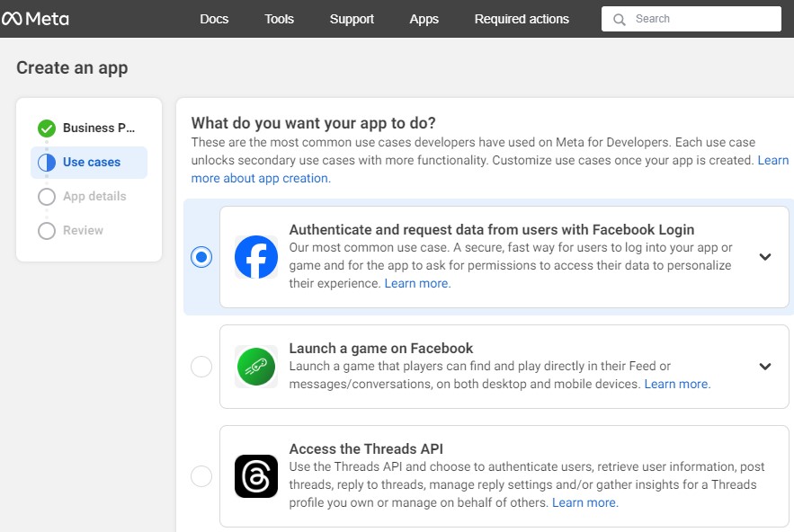Click the half-filled Use cases step indicator

[47, 162]
